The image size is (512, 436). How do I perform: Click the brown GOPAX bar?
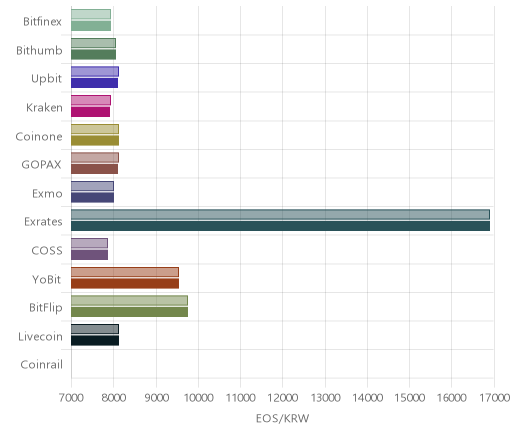click(94, 169)
